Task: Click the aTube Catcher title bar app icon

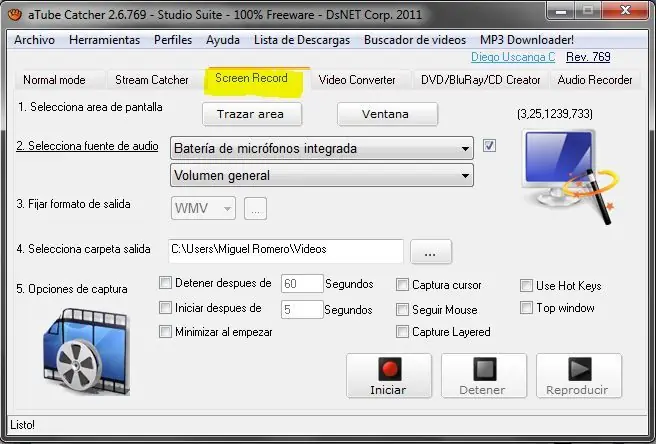Action: [15, 15]
